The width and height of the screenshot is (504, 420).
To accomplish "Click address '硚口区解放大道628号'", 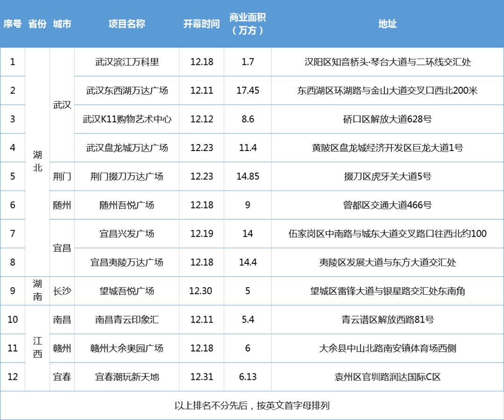I will click(388, 119).
